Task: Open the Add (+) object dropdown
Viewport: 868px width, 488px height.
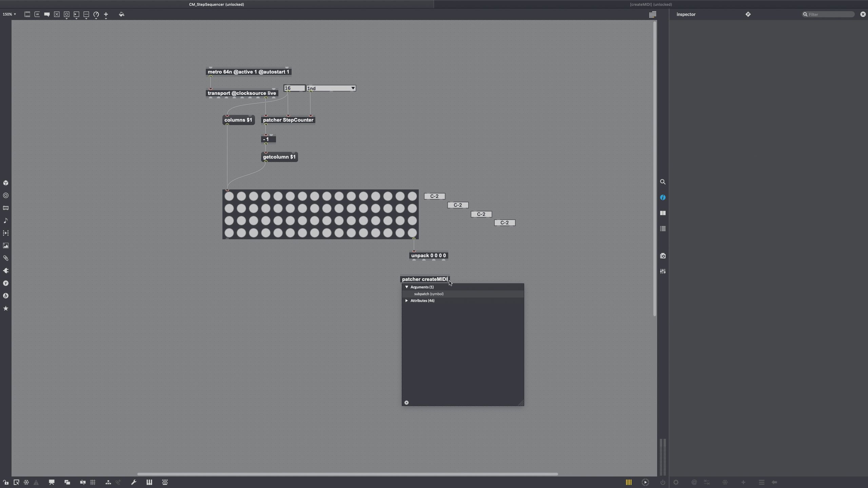Action: pos(106,15)
